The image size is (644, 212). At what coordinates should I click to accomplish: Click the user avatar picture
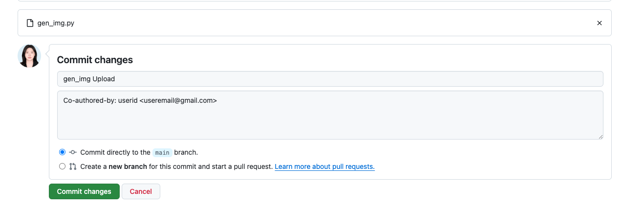click(29, 56)
